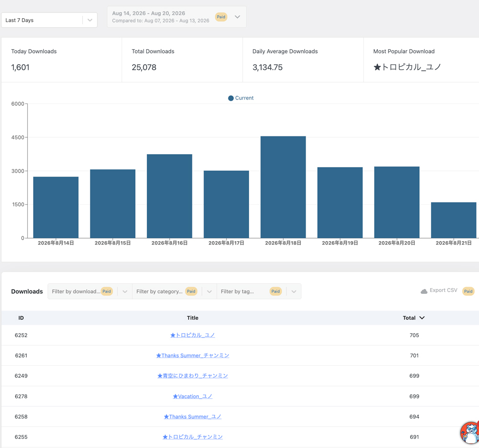The width and height of the screenshot is (479, 448).
Task: Open the Last 7 Days period dropdown
Action: coord(49,20)
